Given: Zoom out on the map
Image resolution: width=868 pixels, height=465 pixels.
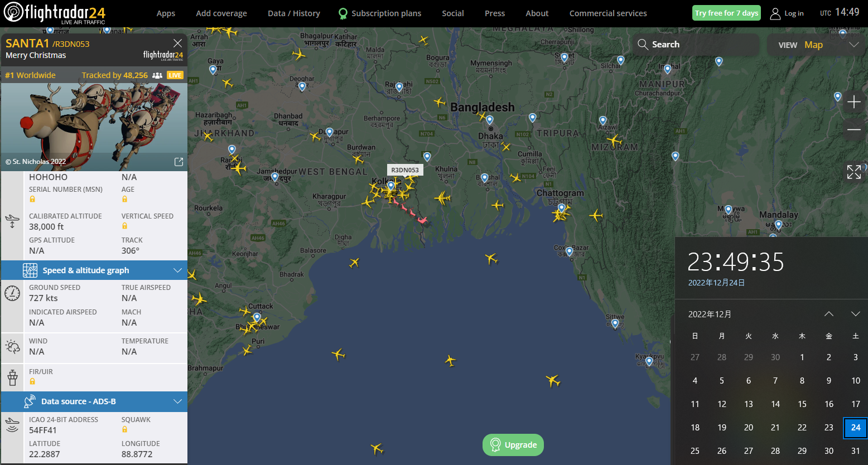Looking at the screenshot, I should point(854,130).
